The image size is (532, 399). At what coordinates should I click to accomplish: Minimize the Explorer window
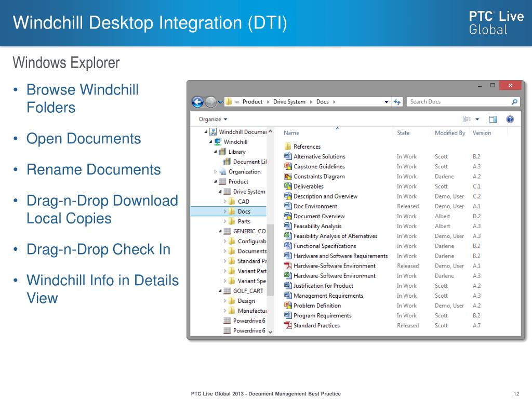[480, 86]
